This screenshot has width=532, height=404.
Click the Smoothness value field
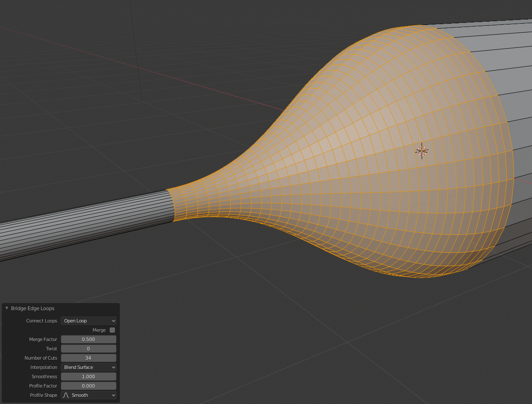click(x=88, y=377)
